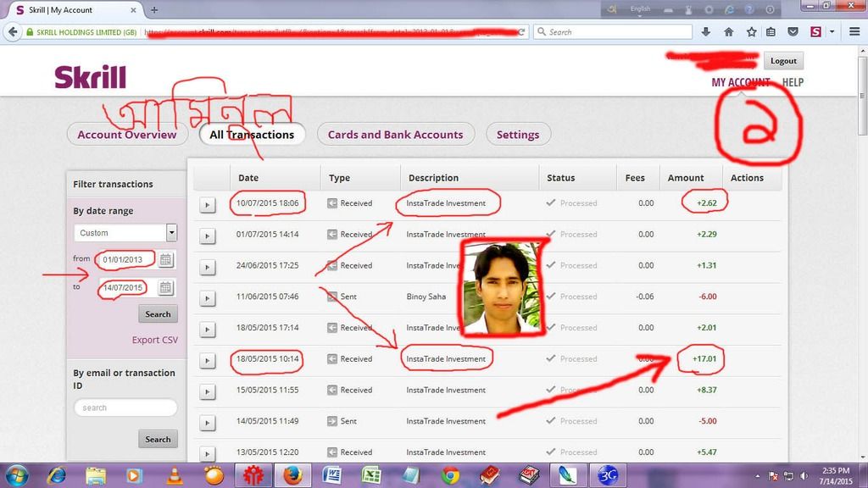The width and height of the screenshot is (868, 488).
Task: Open new tab with plus button
Action: pyautogui.click(x=154, y=10)
